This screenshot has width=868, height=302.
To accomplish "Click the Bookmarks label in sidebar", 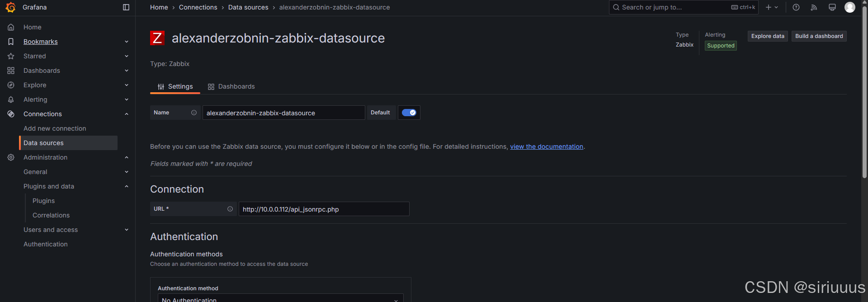I will pos(41,42).
